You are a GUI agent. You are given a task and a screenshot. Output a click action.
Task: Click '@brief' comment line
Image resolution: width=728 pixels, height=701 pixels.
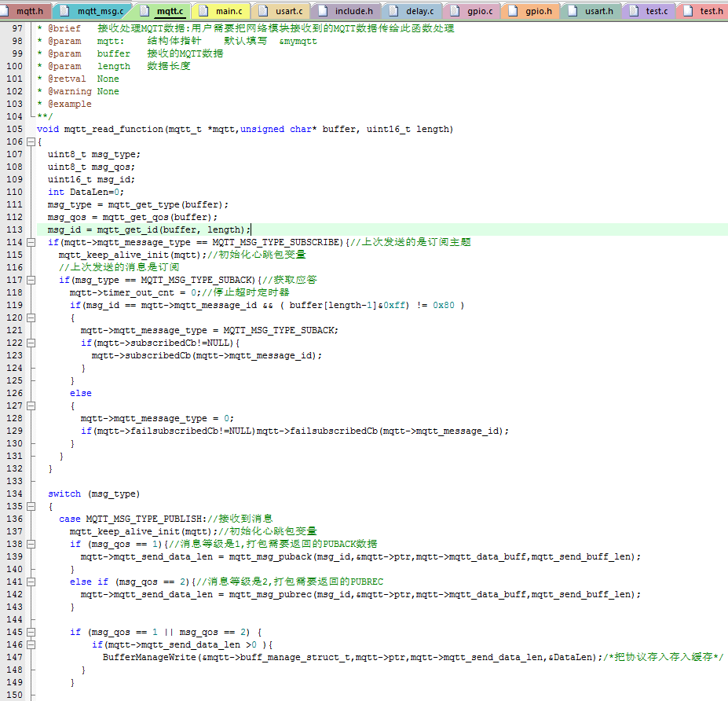tap(246, 28)
